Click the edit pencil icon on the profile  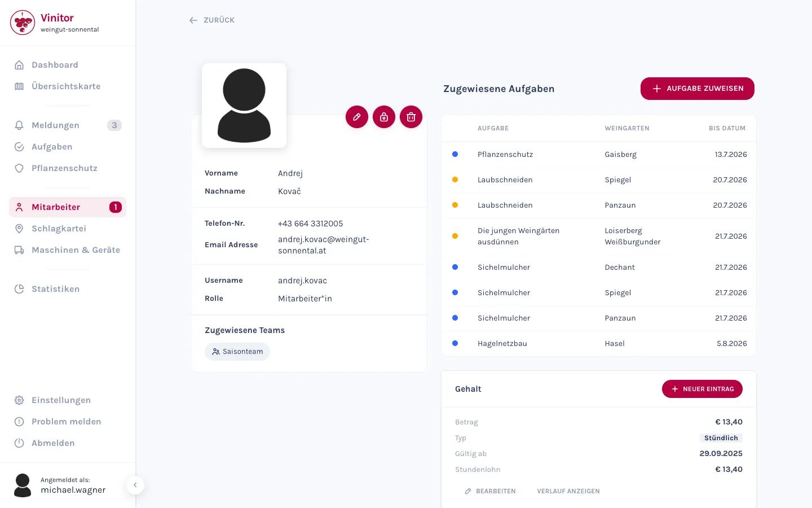[357, 117]
